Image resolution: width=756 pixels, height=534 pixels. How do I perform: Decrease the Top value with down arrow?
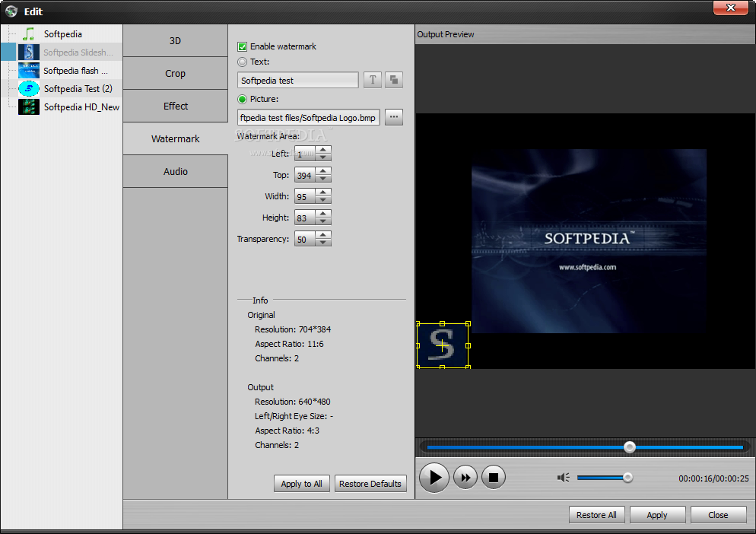pos(323,179)
